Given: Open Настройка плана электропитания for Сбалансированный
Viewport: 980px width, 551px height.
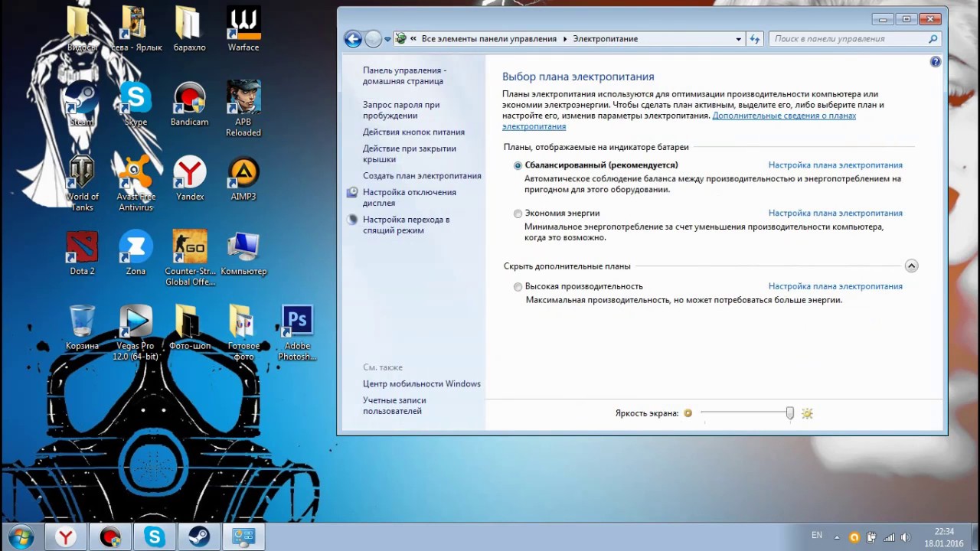Looking at the screenshot, I should click(835, 165).
